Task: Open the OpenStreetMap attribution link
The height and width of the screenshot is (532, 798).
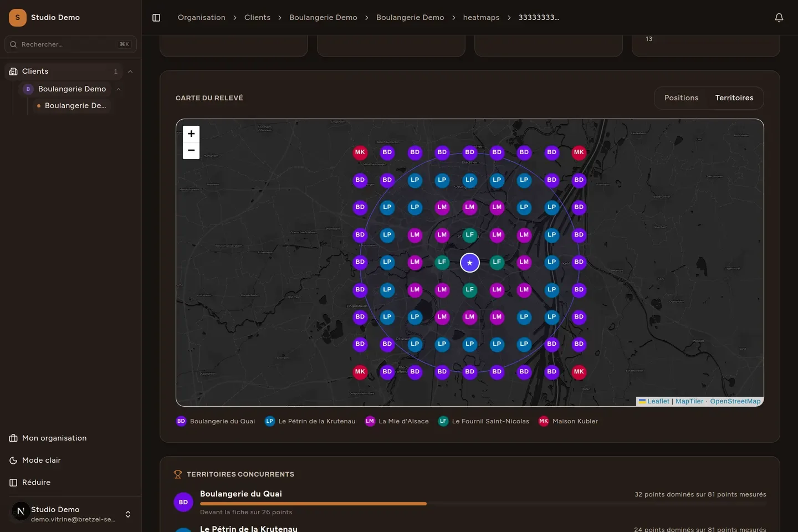Action: pos(735,401)
